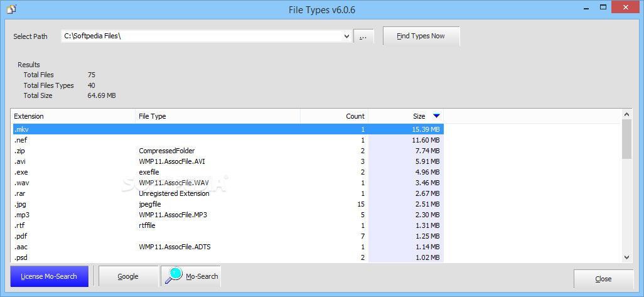Click the 1.25 MB size value
This screenshot has height=297, width=644.
427,236
